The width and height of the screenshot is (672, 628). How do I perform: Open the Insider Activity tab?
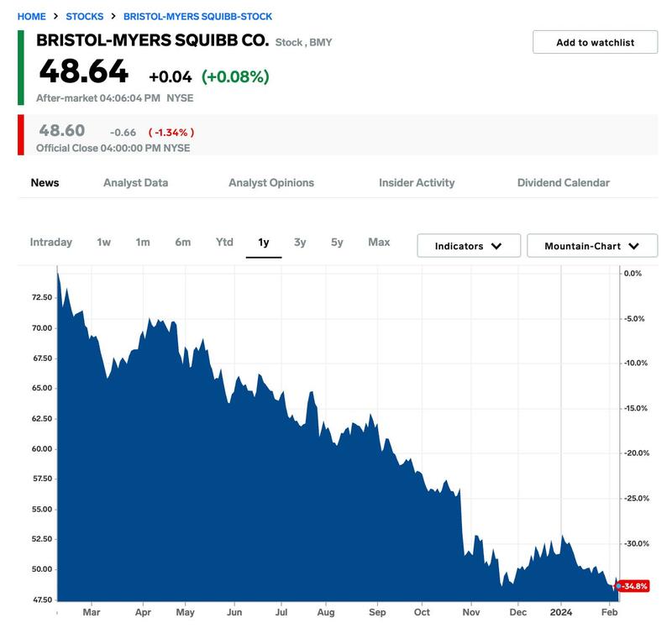pyautogui.click(x=417, y=183)
